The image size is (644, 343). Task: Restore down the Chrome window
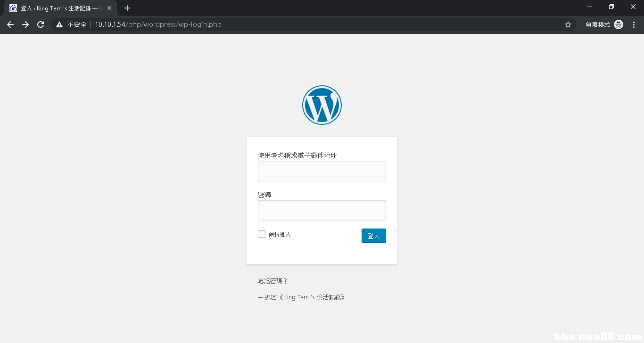click(611, 7)
